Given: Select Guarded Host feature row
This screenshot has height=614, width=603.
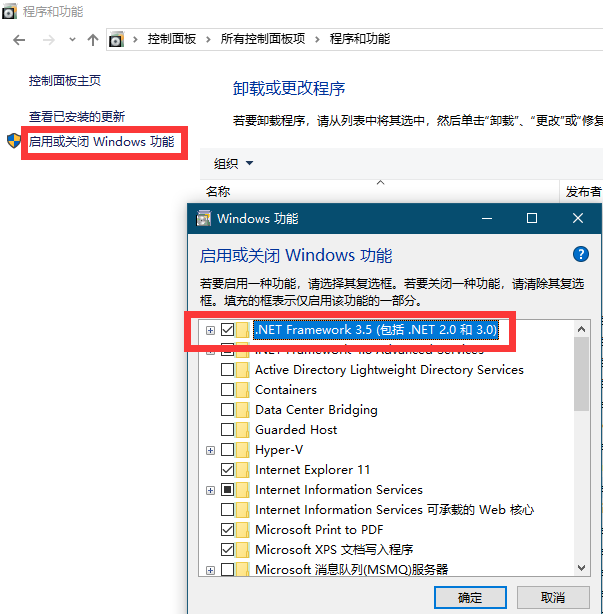Looking at the screenshot, I should coord(296,430).
